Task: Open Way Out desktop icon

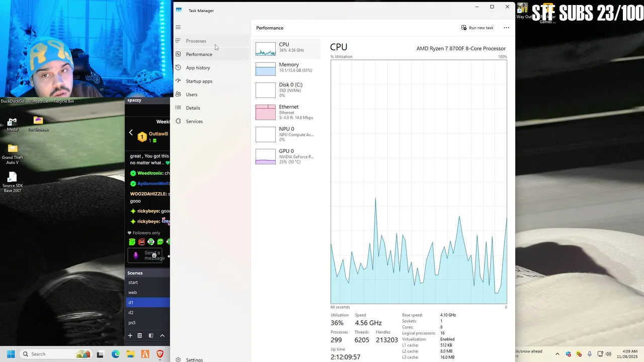Action: (x=523, y=11)
